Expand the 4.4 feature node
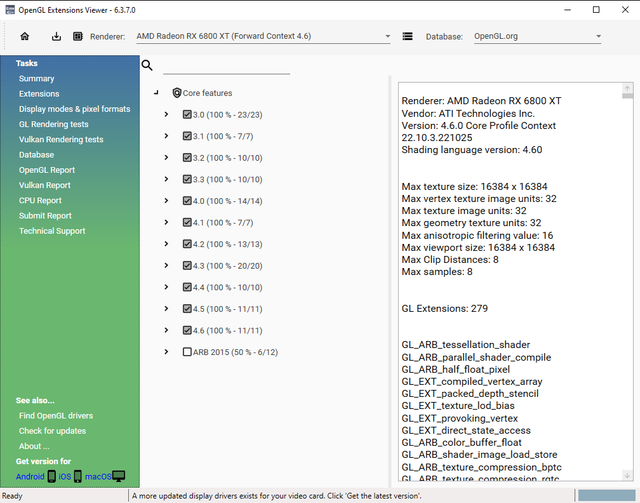640x503 pixels. (x=166, y=287)
